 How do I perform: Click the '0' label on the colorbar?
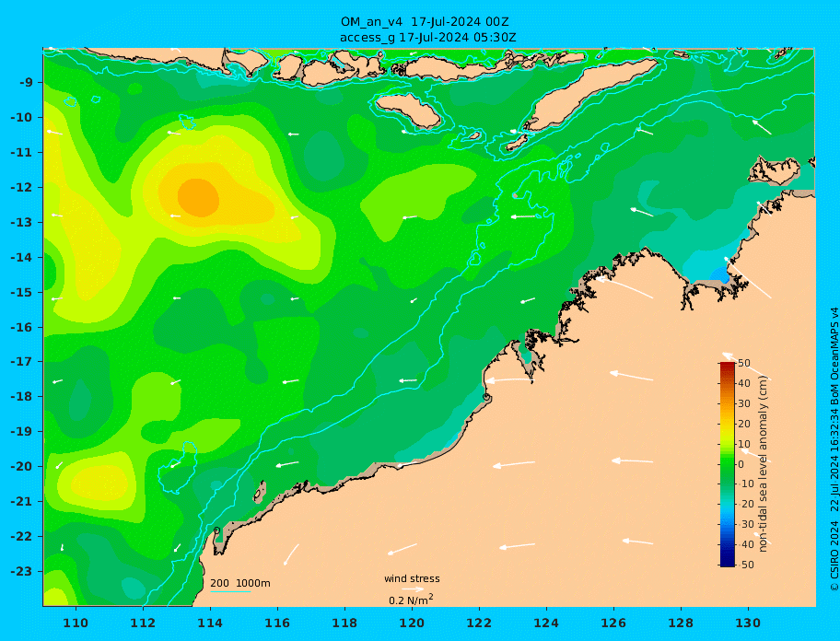pos(741,464)
